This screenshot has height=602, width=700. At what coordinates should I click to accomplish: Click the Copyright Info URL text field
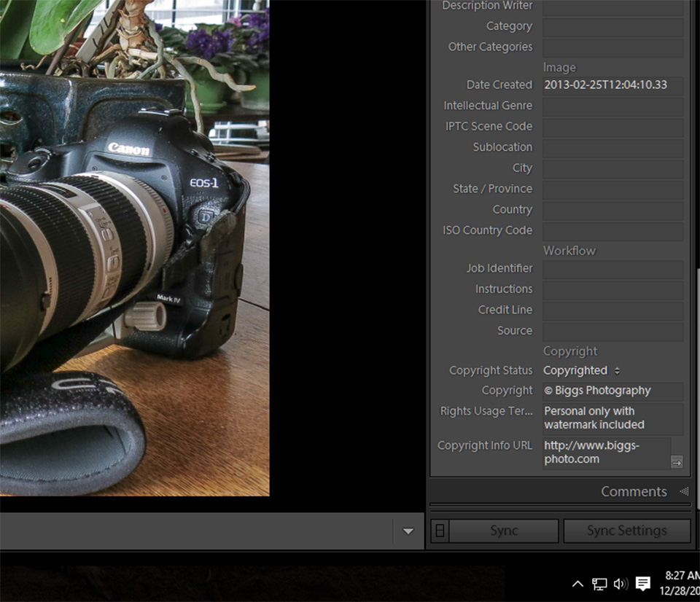(605, 452)
